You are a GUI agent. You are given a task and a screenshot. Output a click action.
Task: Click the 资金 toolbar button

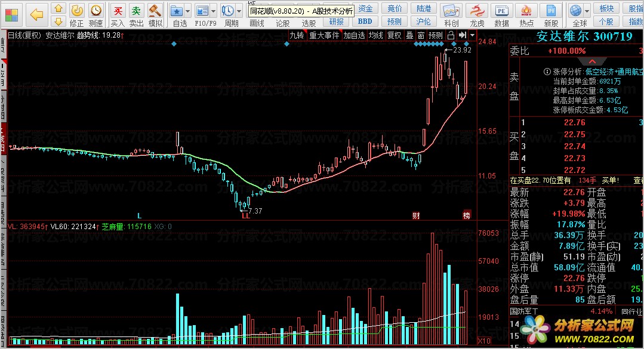tap(365, 8)
